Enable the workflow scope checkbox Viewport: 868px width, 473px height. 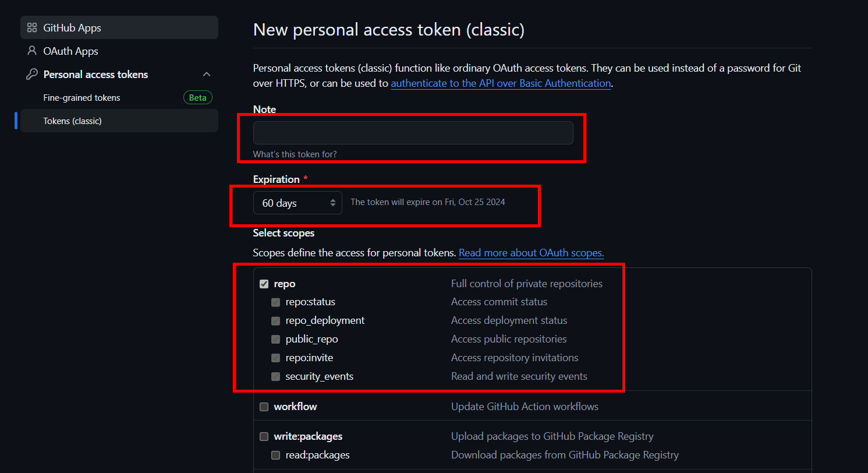click(x=264, y=407)
